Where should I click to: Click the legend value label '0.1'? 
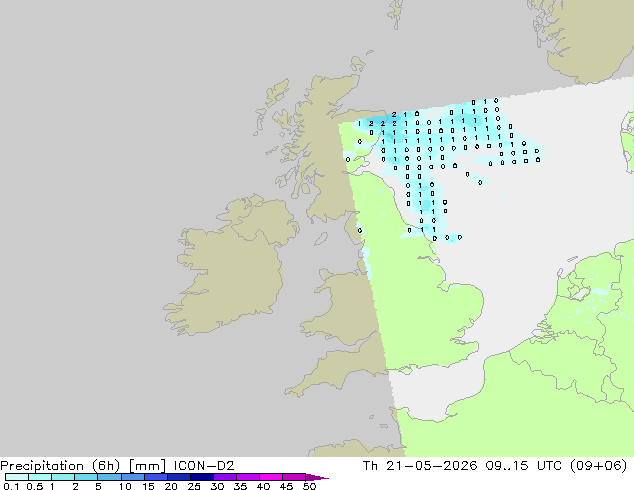point(11,486)
